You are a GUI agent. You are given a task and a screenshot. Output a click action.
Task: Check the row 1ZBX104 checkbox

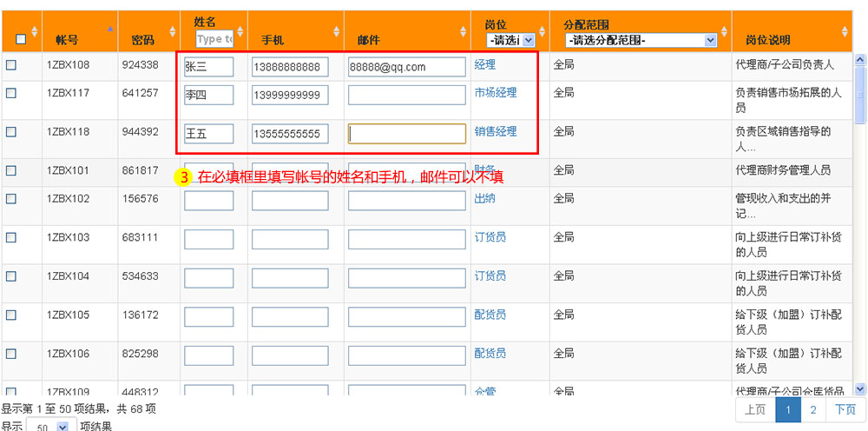point(11,275)
